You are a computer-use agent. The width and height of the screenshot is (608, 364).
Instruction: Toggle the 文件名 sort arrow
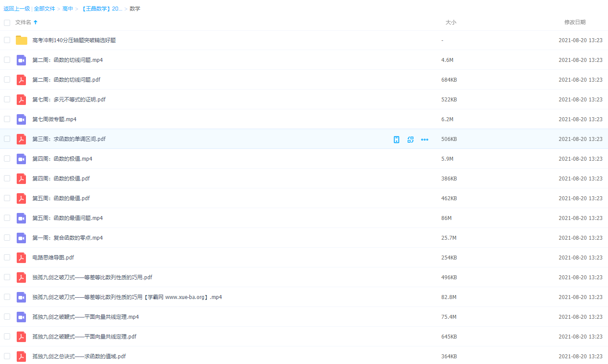pos(36,22)
